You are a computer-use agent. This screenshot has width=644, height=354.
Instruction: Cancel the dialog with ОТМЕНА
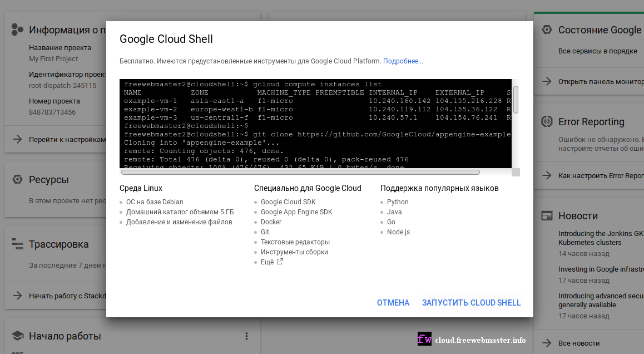393,303
